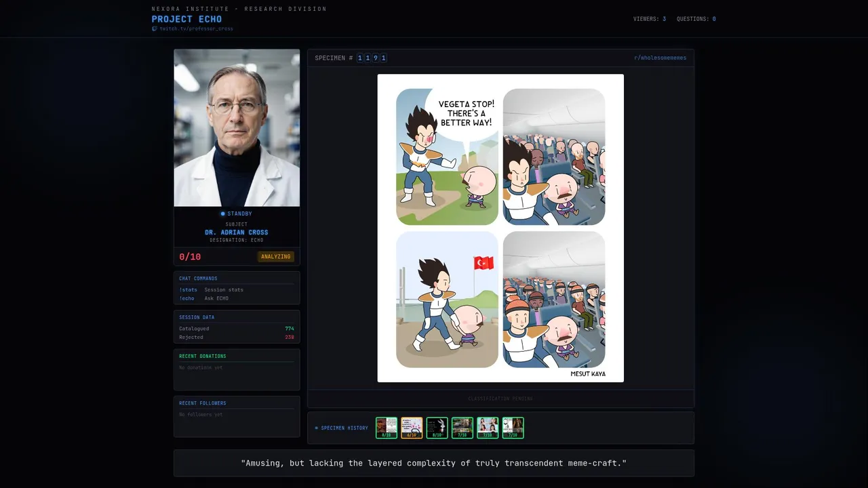Click the Catalogued value 774
Image resolution: width=868 pixels, height=488 pixels.
tap(290, 329)
